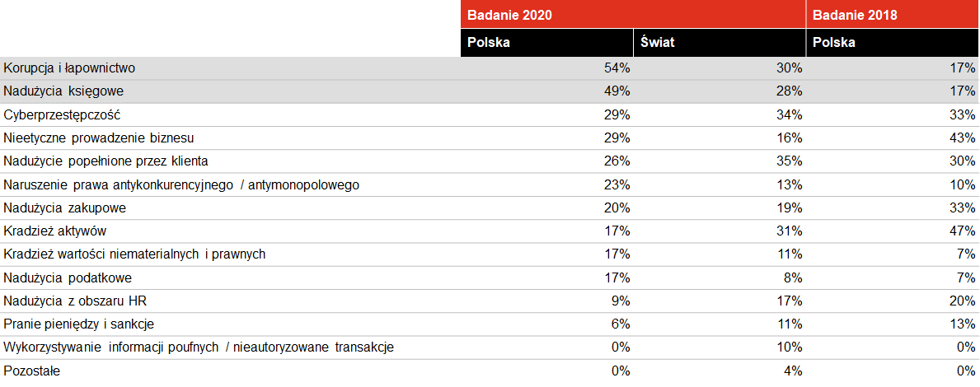Image resolution: width=980 pixels, height=387 pixels.
Task: Click Nadużycia podatkowe row label
Action: click(x=68, y=277)
